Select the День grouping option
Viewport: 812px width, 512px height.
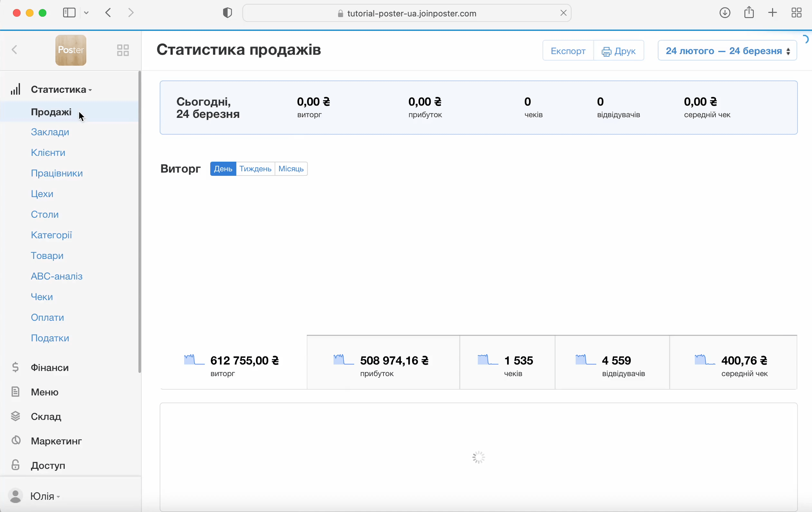click(x=223, y=169)
